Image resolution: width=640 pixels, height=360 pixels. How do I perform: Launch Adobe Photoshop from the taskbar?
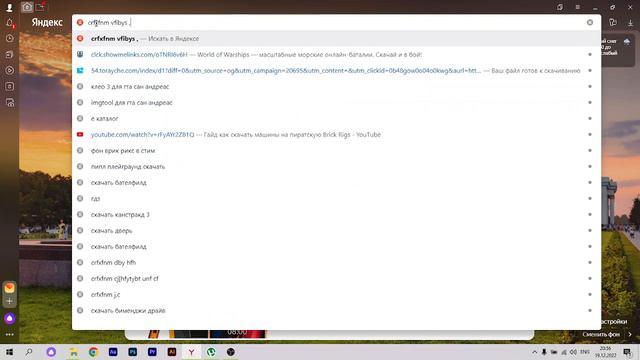pos(133,352)
